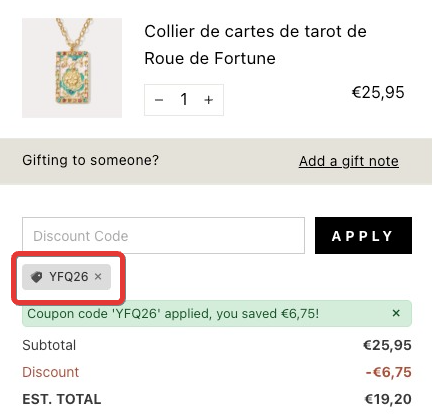
Task: Open the Collier de cartes de tarot product title
Action: click(255, 45)
